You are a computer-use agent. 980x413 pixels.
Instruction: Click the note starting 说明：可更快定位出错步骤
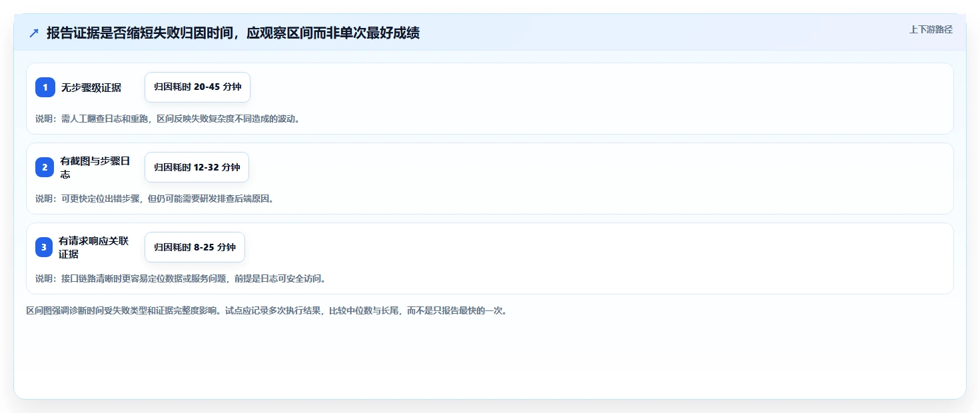155,199
